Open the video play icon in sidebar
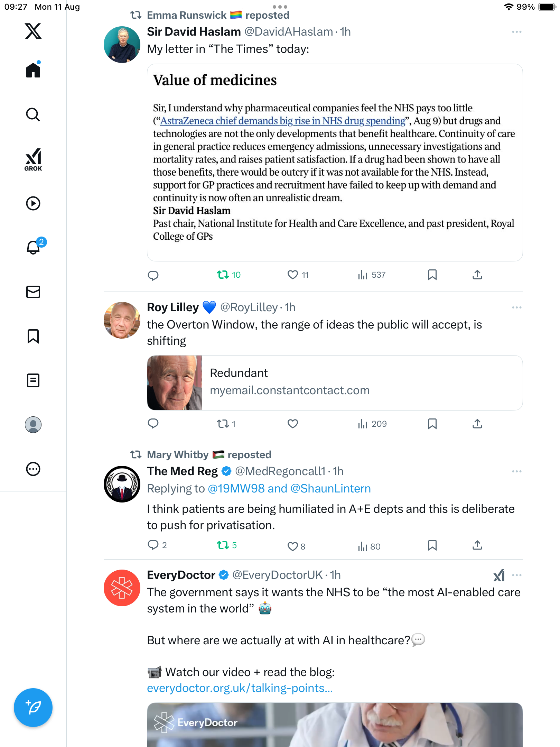This screenshot has width=560, height=747. pyautogui.click(x=33, y=203)
